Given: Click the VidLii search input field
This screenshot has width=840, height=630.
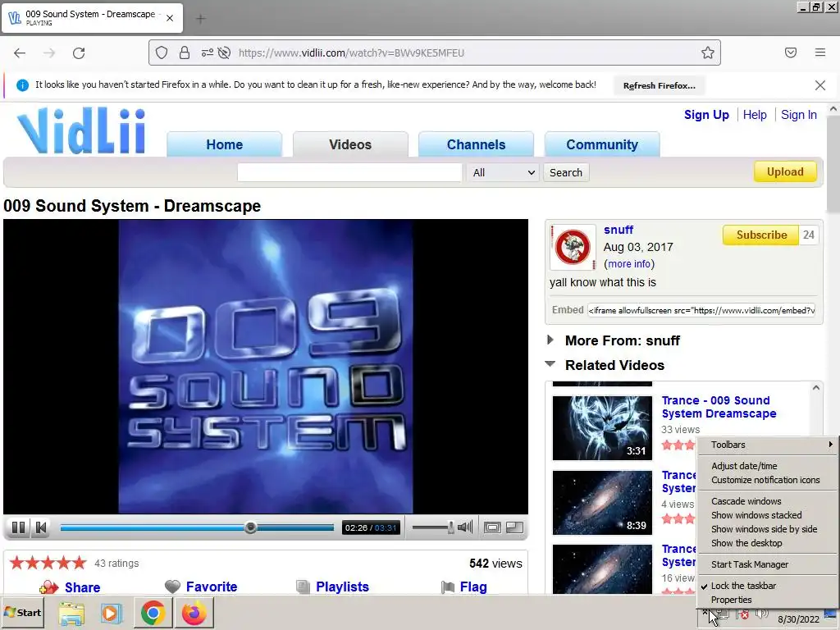Looking at the screenshot, I should click(349, 172).
